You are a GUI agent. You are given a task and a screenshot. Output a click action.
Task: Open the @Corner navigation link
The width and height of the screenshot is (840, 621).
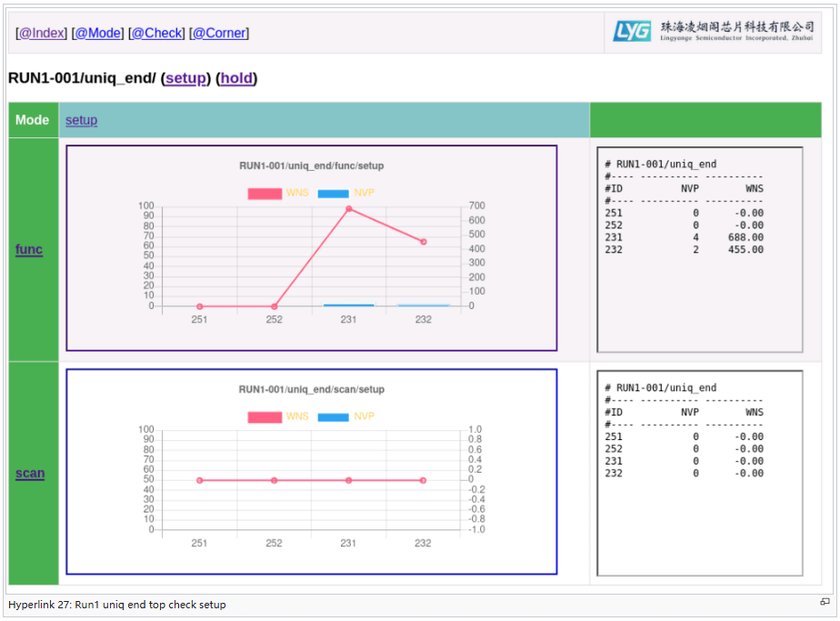pyautogui.click(x=219, y=33)
